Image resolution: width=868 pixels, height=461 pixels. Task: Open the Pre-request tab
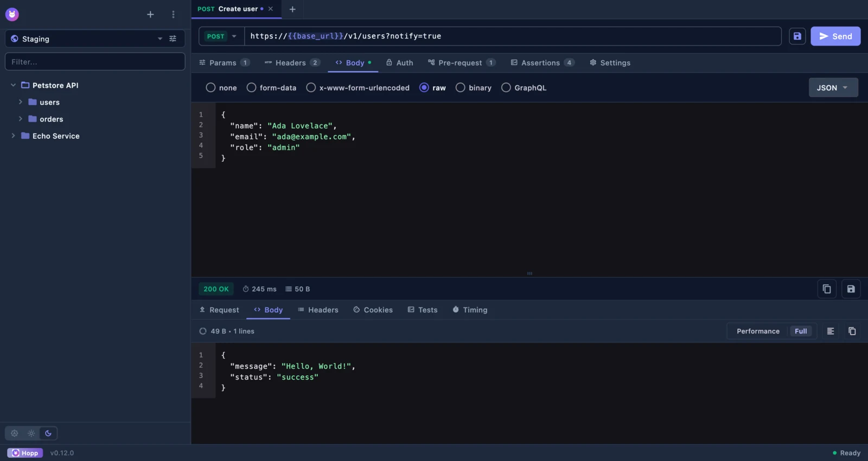tap(462, 63)
